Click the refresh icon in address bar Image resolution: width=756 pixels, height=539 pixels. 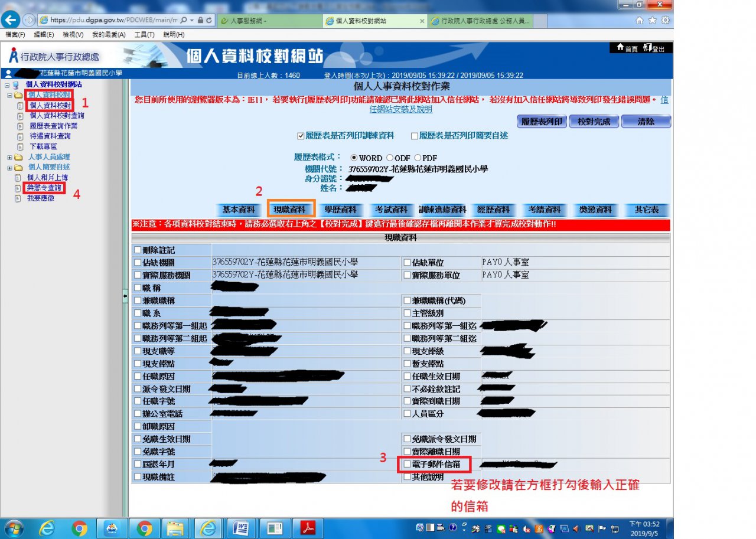click(x=211, y=20)
